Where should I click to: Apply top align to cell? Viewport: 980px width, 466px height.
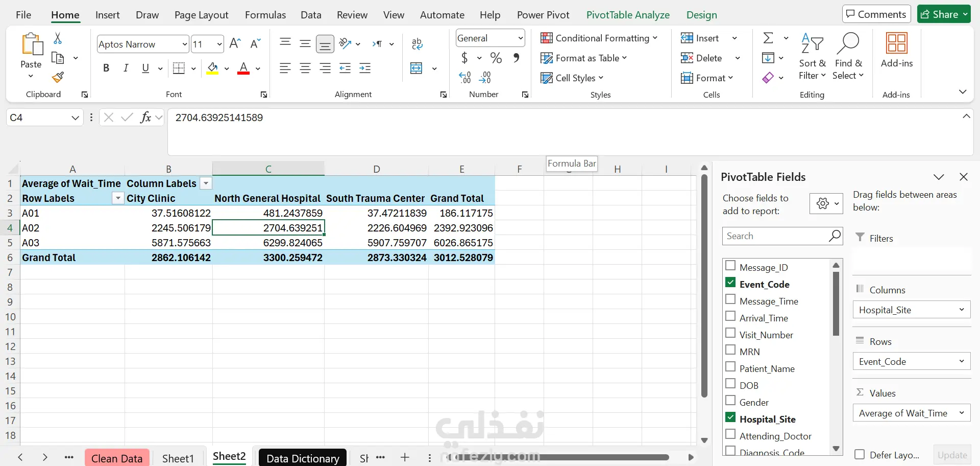pyautogui.click(x=285, y=43)
